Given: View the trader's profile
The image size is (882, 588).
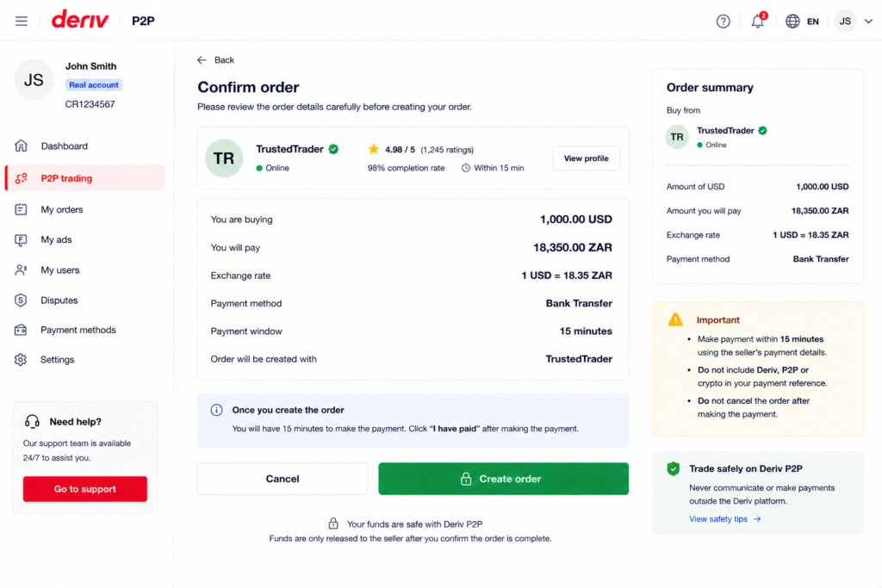Looking at the screenshot, I should pyautogui.click(x=586, y=158).
